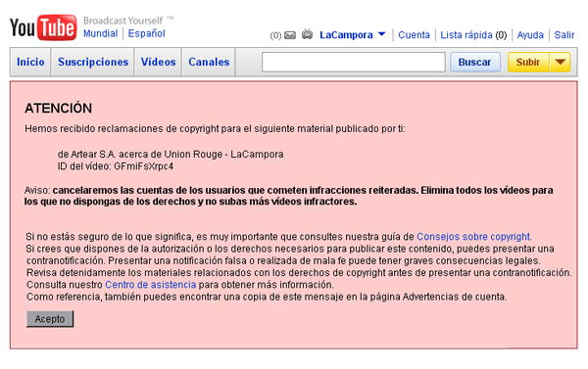
Task: Select the Canales tab
Action: (209, 62)
